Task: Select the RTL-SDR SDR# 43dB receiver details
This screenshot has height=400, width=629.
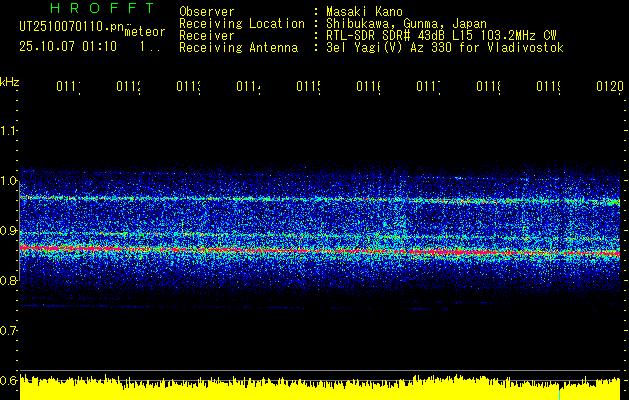Action: [441, 36]
